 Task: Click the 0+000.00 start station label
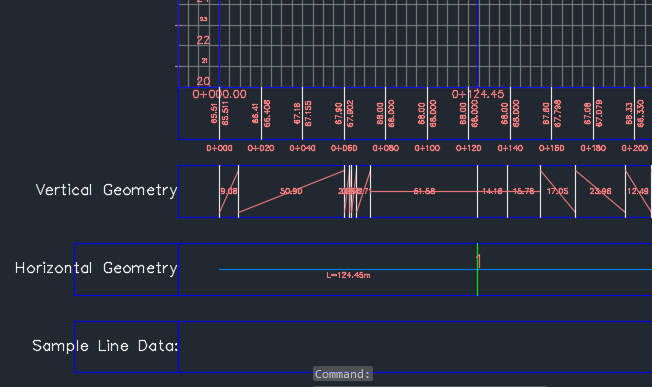click(220, 94)
